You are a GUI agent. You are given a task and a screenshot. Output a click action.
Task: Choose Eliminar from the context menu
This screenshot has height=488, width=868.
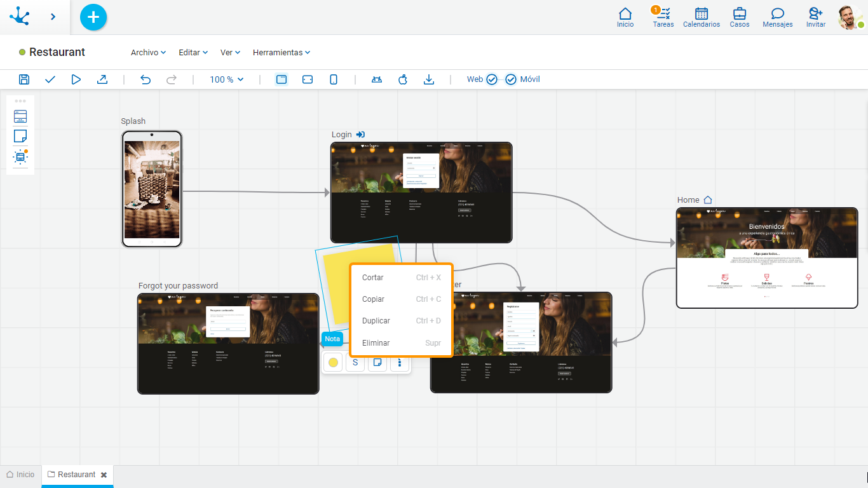(376, 343)
